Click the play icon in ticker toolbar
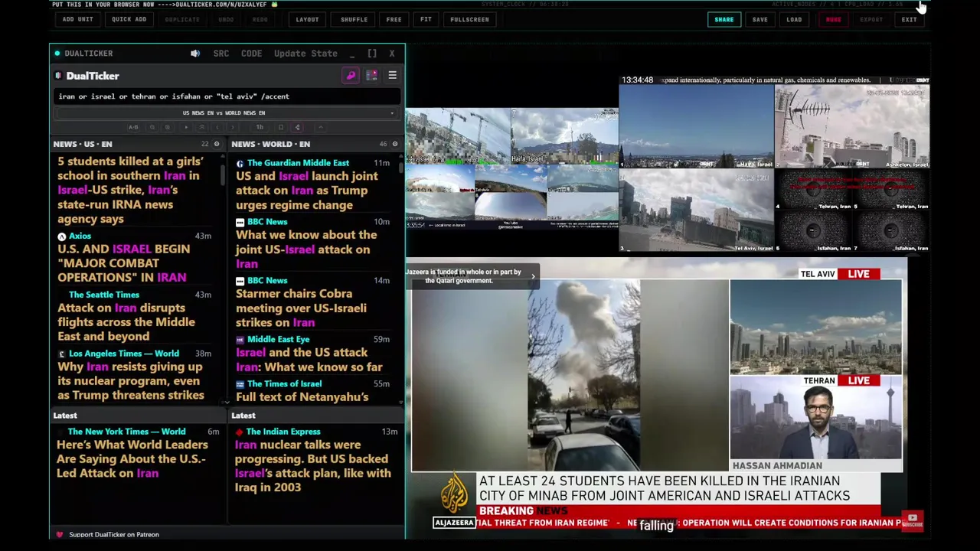 (186, 127)
